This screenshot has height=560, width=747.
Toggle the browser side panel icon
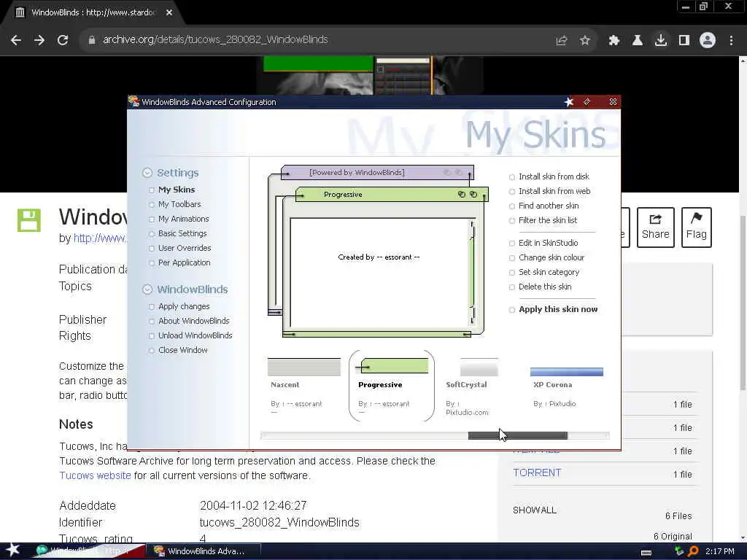point(684,40)
